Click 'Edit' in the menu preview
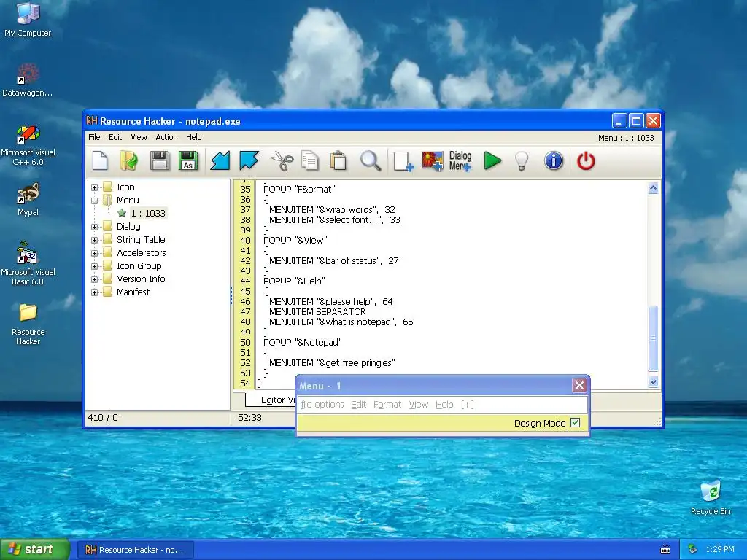Screen dimensions: 747x560 [359, 405]
